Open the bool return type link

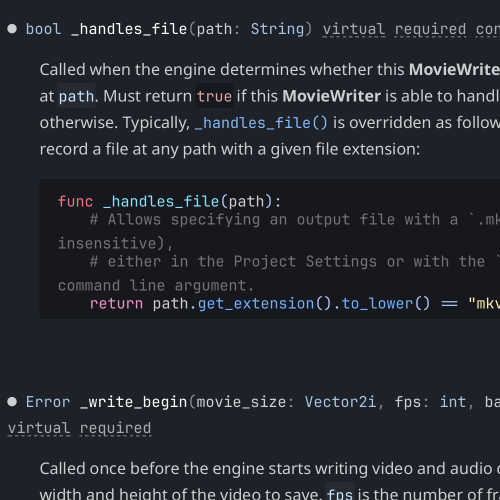point(44,29)
